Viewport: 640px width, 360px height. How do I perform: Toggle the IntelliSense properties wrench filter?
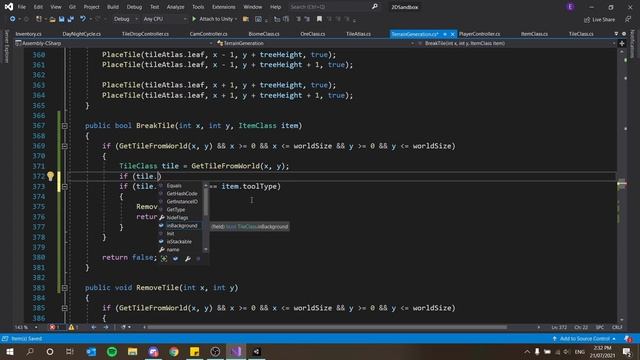[x=187, y=258]
